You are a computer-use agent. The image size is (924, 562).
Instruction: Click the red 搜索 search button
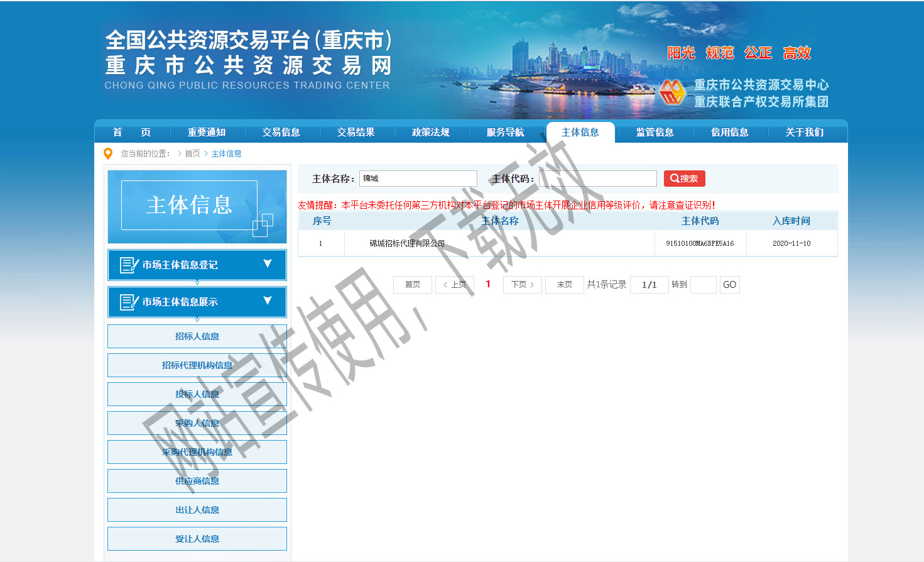tap(684, 179)
